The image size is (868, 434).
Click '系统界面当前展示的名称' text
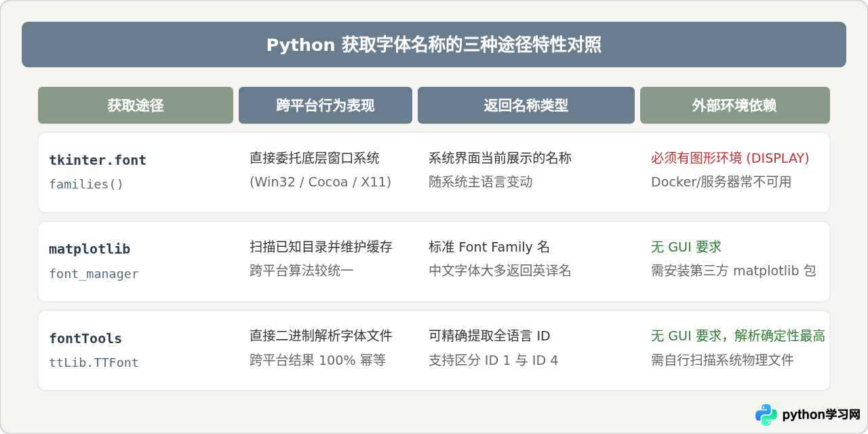(500, 158)
